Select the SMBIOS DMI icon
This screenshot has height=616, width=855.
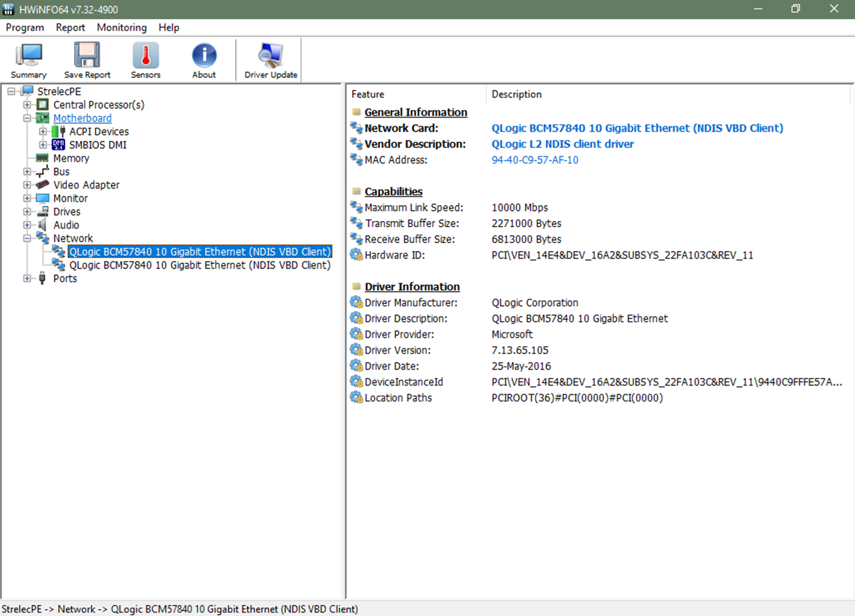pos(59,145)
